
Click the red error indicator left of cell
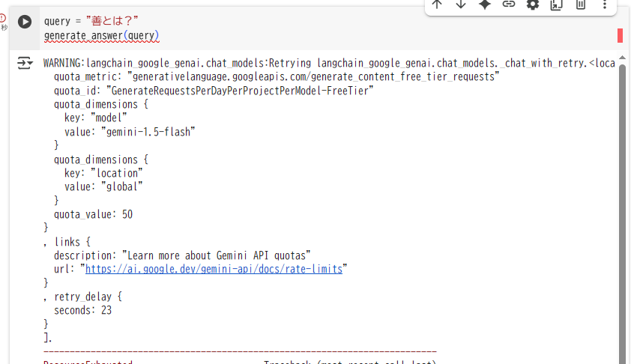coord(3,18)
